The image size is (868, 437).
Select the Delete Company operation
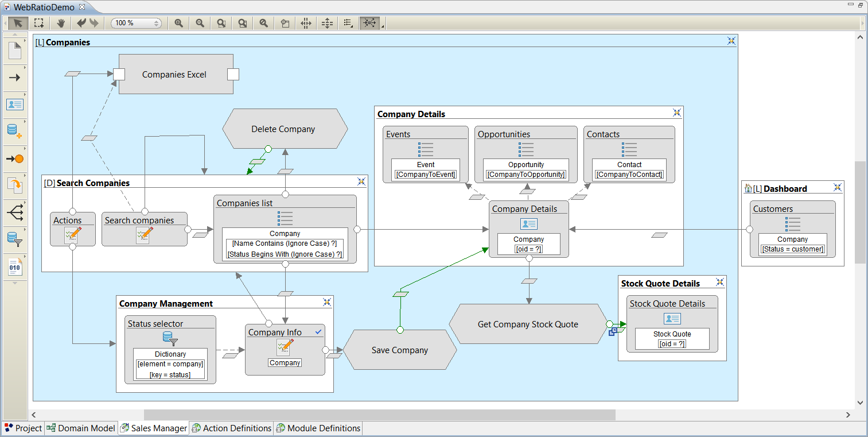point(284,129)
